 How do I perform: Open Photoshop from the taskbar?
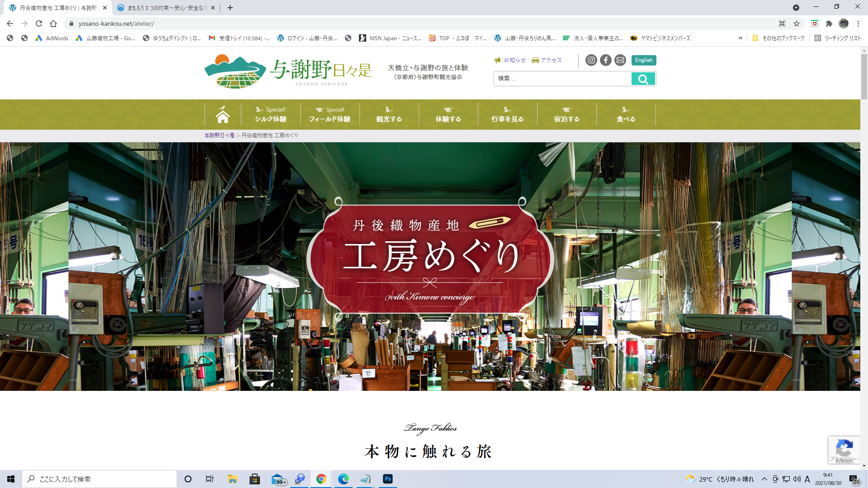387,479
